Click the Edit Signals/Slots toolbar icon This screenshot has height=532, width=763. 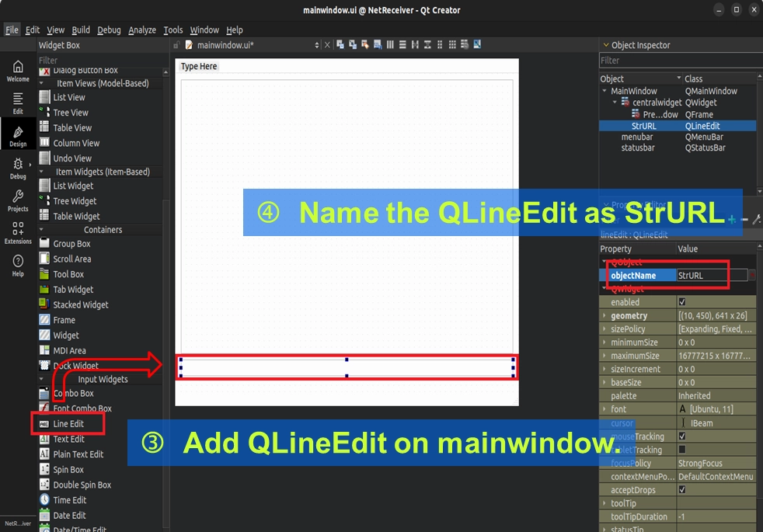(x=352, y=45)
